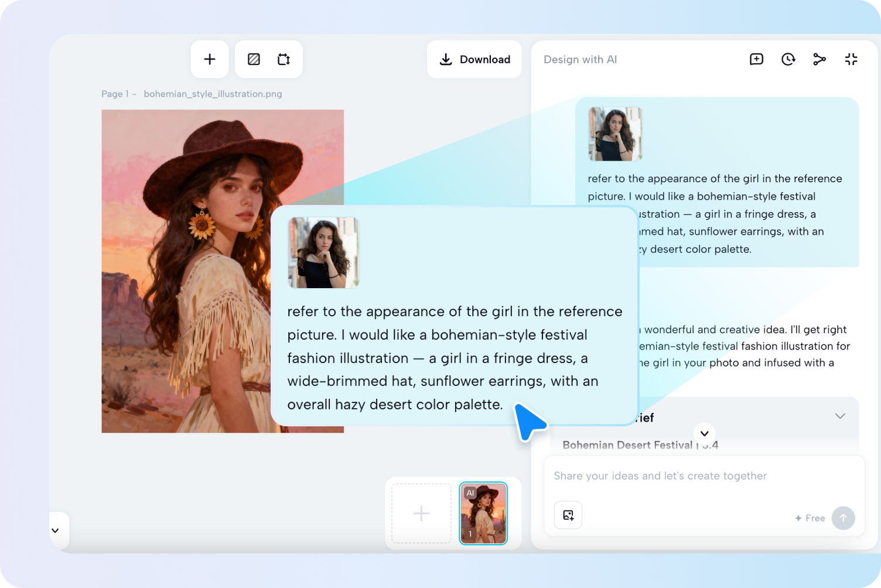Select the hatched background tool icon

coord(254,59)
